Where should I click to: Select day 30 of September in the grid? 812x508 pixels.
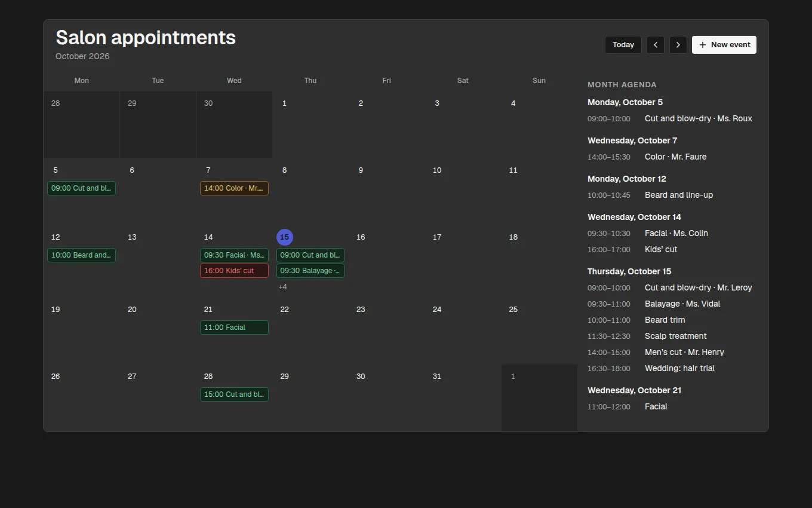pos(208,103)
